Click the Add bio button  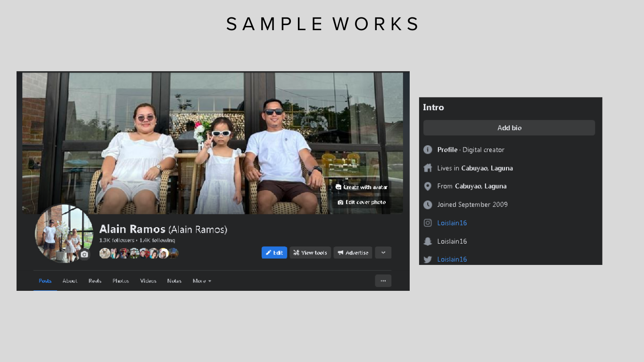click(x=509, y=128)
